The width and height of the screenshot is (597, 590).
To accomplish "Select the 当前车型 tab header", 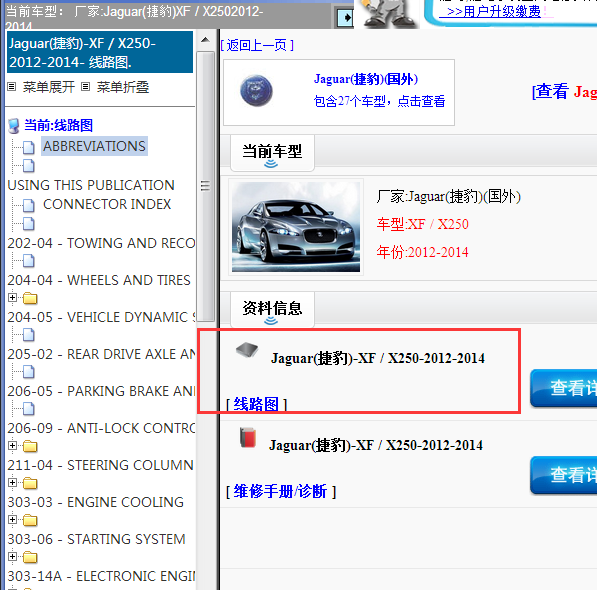I will [272, 153].
